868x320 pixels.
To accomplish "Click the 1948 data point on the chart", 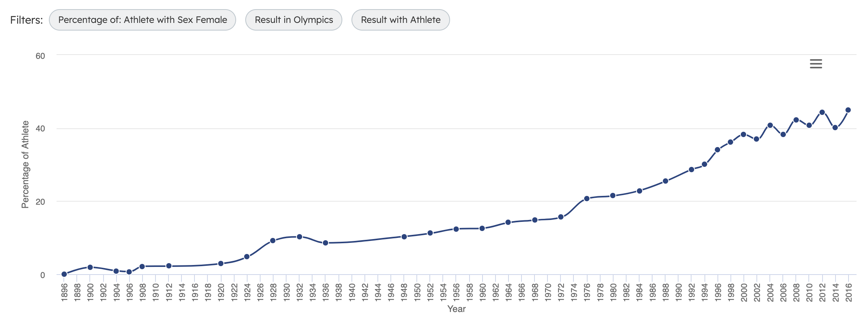I will [403, 237].
